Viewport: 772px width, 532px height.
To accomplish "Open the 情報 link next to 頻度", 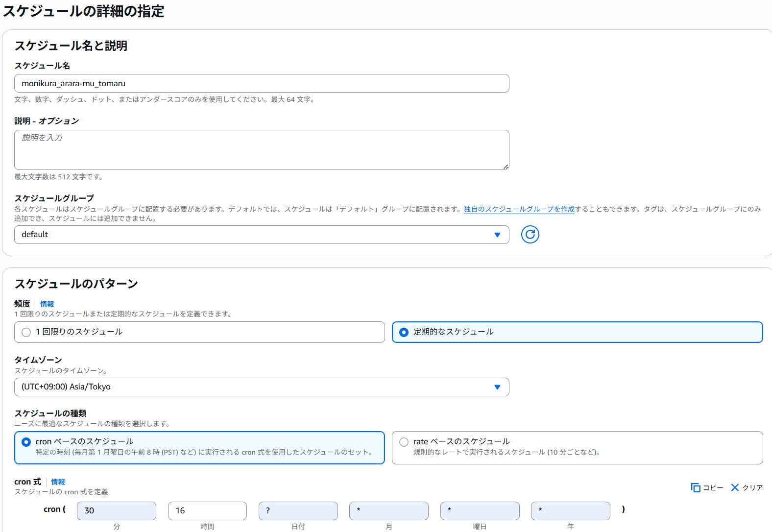I will (47, 304).
